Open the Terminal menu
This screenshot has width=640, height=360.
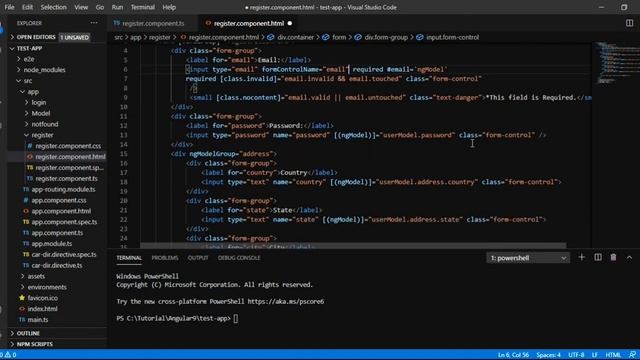142,7
